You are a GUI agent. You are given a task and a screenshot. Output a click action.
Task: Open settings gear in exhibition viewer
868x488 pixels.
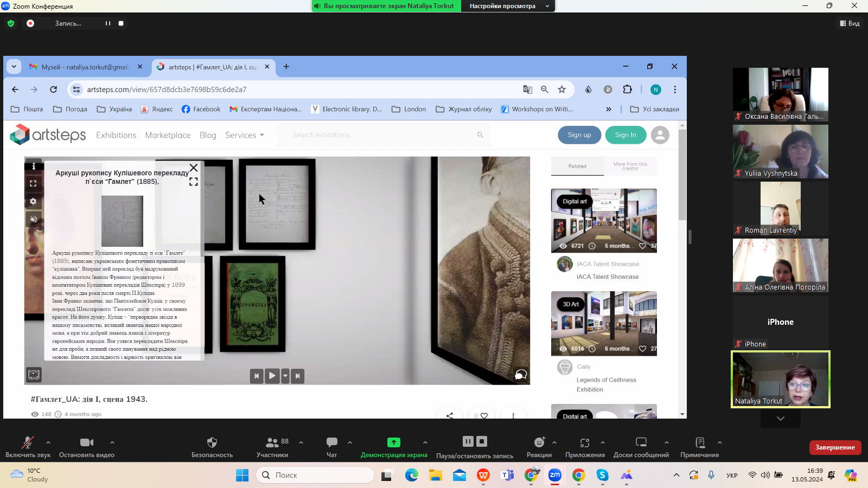[x=34, y=201]
